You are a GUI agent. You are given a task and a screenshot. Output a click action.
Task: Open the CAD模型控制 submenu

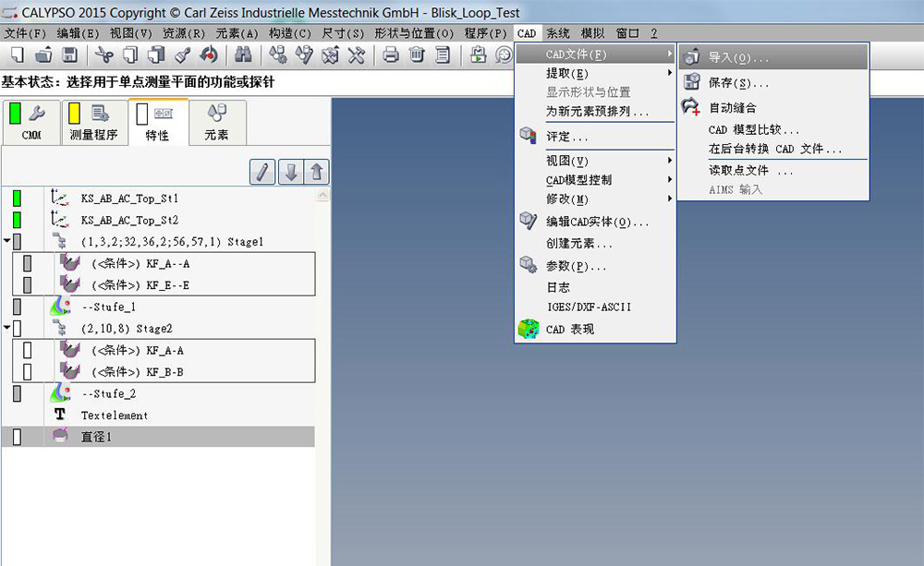(x=595, y=180)
